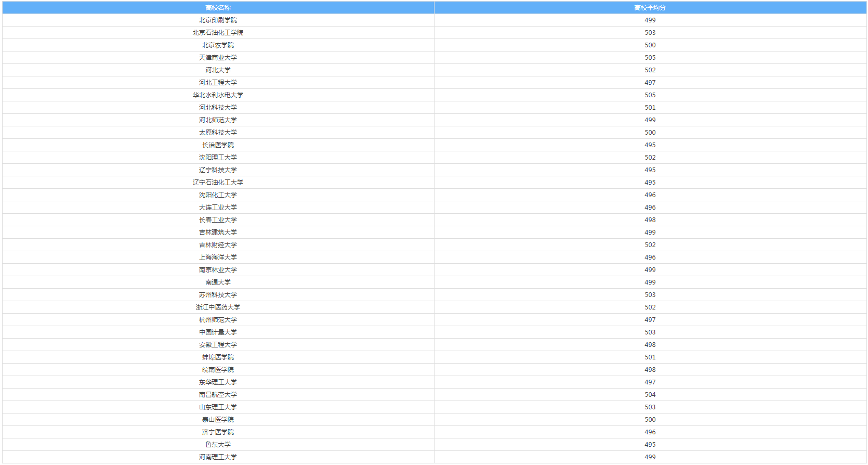Select score 499 in the 南通大学 row
The image size is (868, 465).
[650, 282]
